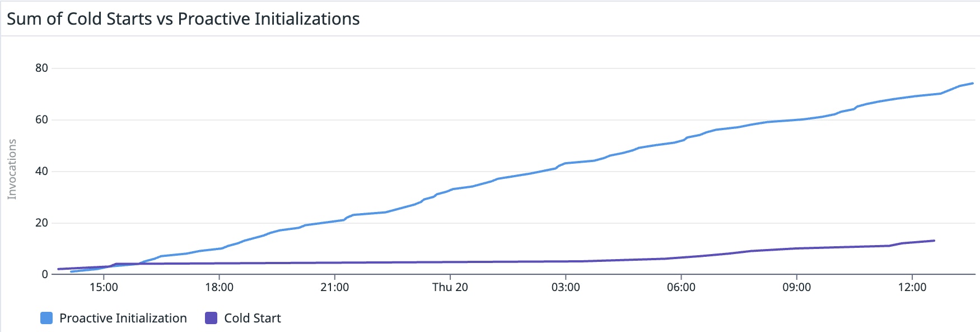The image size is (980, 332).
Task: Click the 80 value on y-axis
Action: pos(41,68)
